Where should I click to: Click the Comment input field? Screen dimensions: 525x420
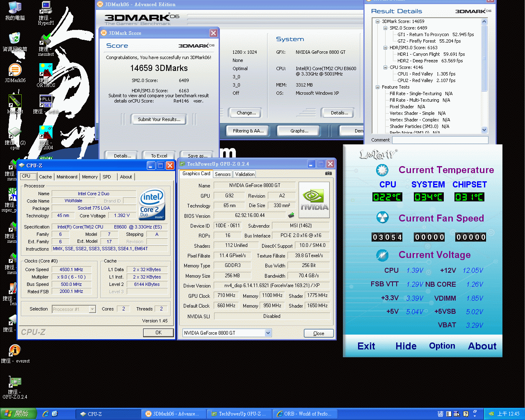coord(440,140)
